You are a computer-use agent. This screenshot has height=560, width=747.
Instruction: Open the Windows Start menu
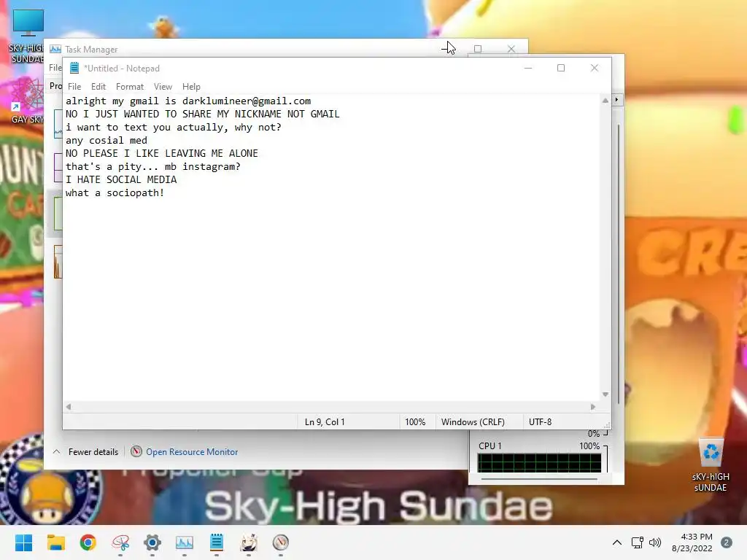coord(23,542)
